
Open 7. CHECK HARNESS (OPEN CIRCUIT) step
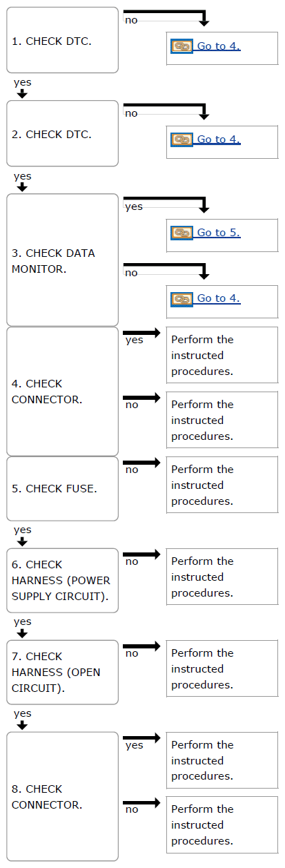[x=63, y=672]
